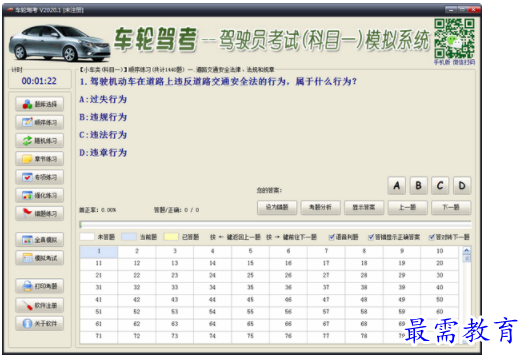Toggle 答错显示正确答案 checkbox

coord(371,237)
